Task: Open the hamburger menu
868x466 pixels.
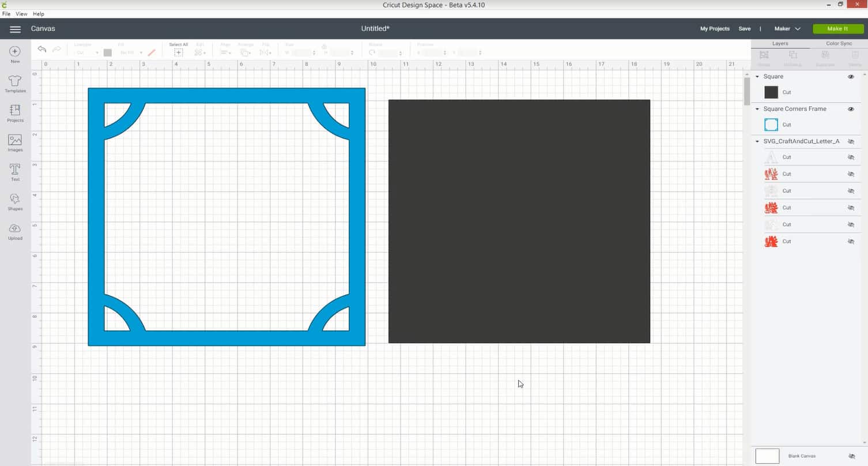Action: [x=15, y=29]
